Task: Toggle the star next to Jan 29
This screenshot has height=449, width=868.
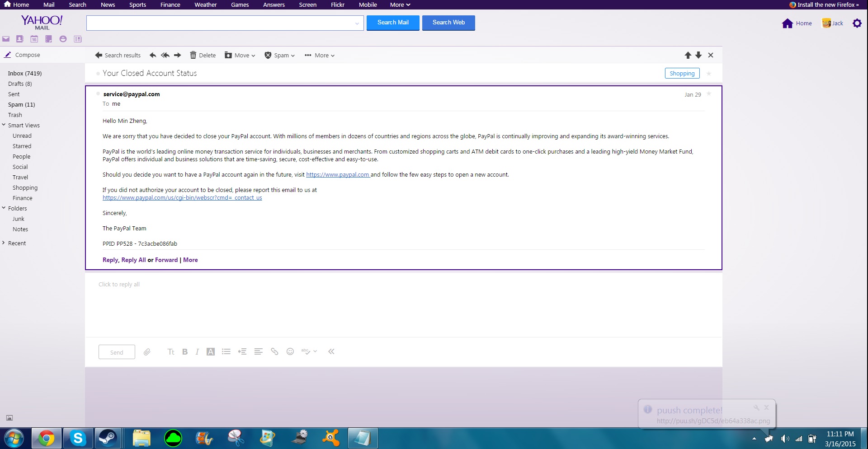Action: (x=709, y=94)
